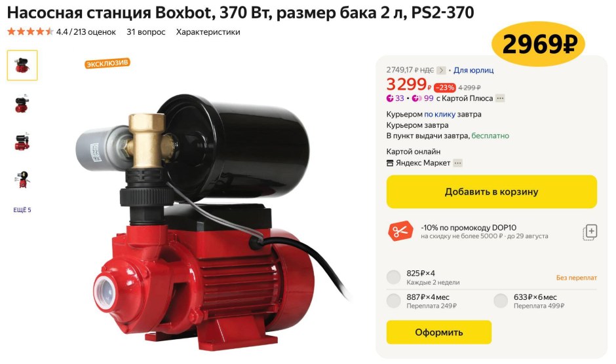Click the Plus cashback icon showing 99
The image size is (616, 364).
(x=417, y=98)
